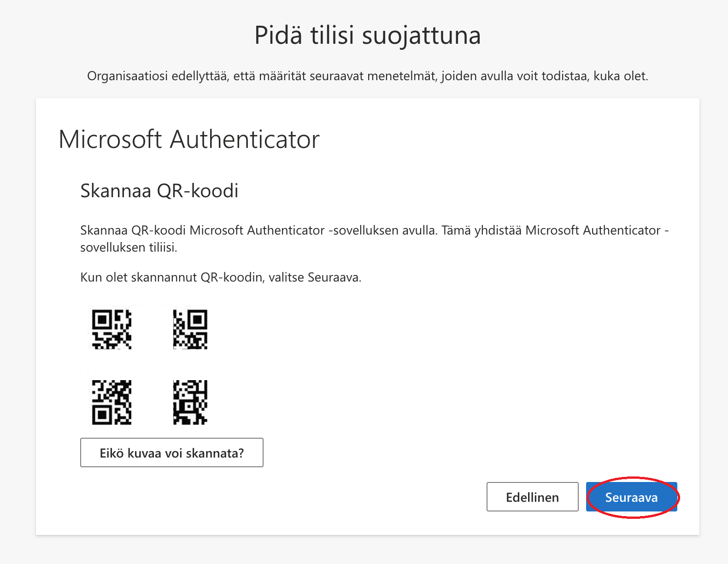The height and width of the screenshot is (564, 728).
Task: Click the Seuraava button
Action: point(631,497)
